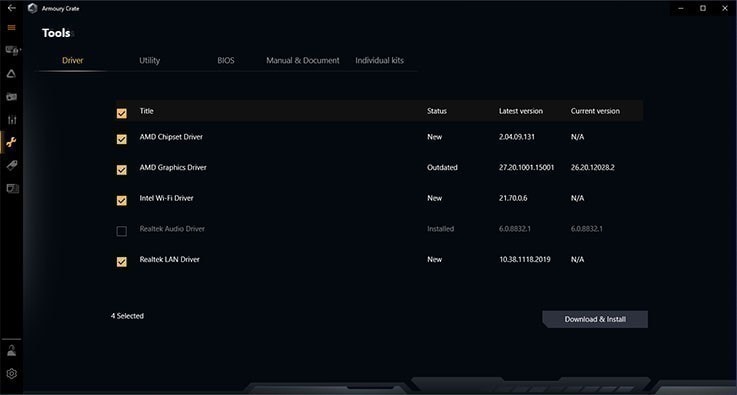Viewport: 737px width, 395px height.
Task: Click the Realtek Audio Driver title
Action: (172, 229)
